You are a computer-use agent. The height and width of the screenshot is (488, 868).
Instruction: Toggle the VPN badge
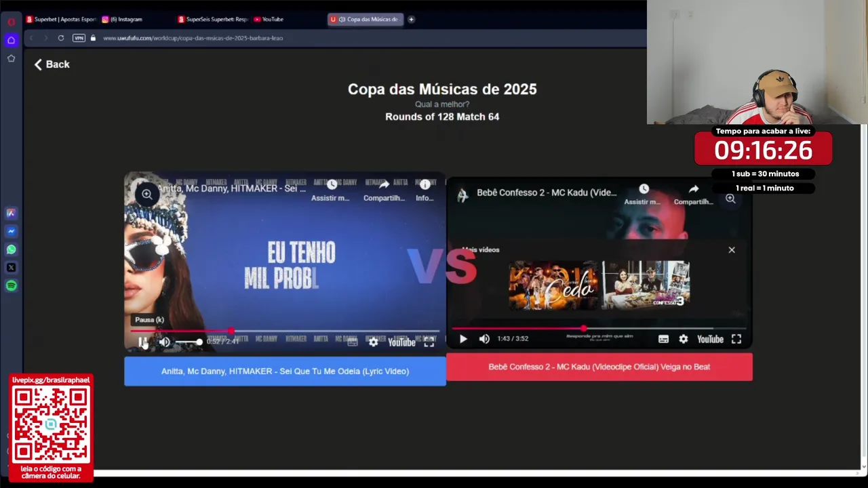point(79,38)
